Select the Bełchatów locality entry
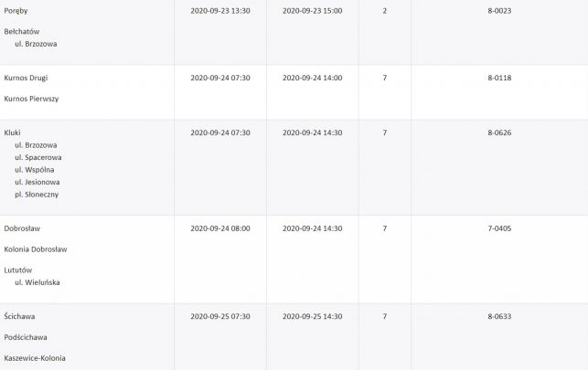Image resolution: width=588 pixels, height=370 pixels. point(22,32)
